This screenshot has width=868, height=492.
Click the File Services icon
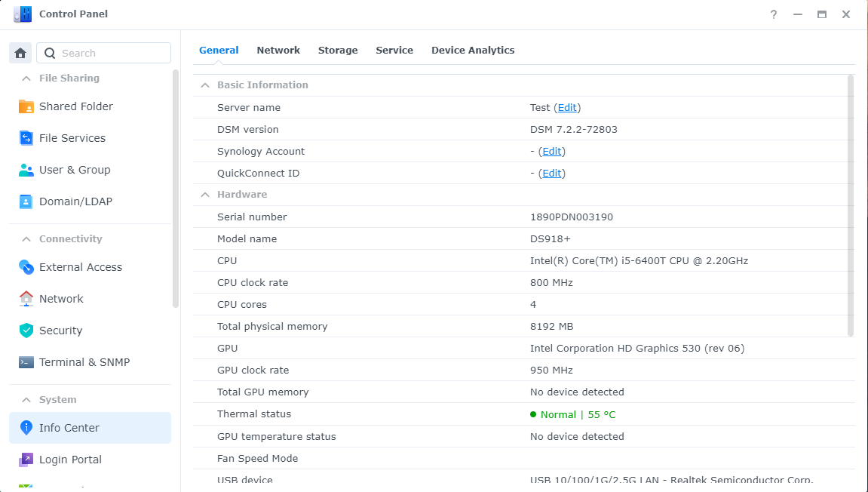(x=26, y=138)
